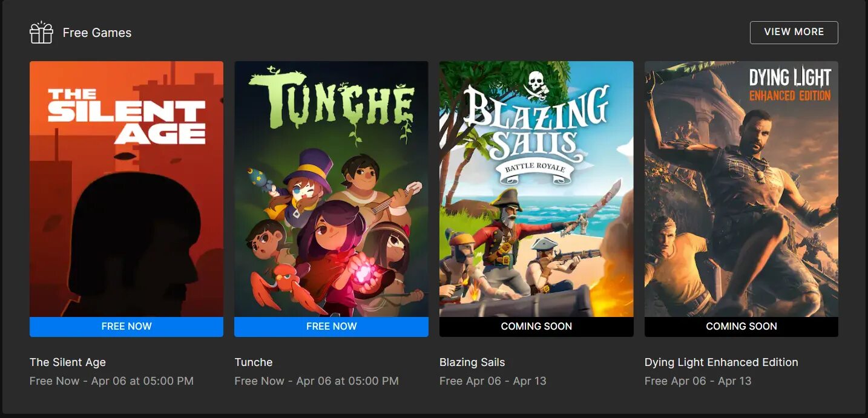Click the VIEW MORE button
This screenshot has width=868, height=418.
(794, 32)
